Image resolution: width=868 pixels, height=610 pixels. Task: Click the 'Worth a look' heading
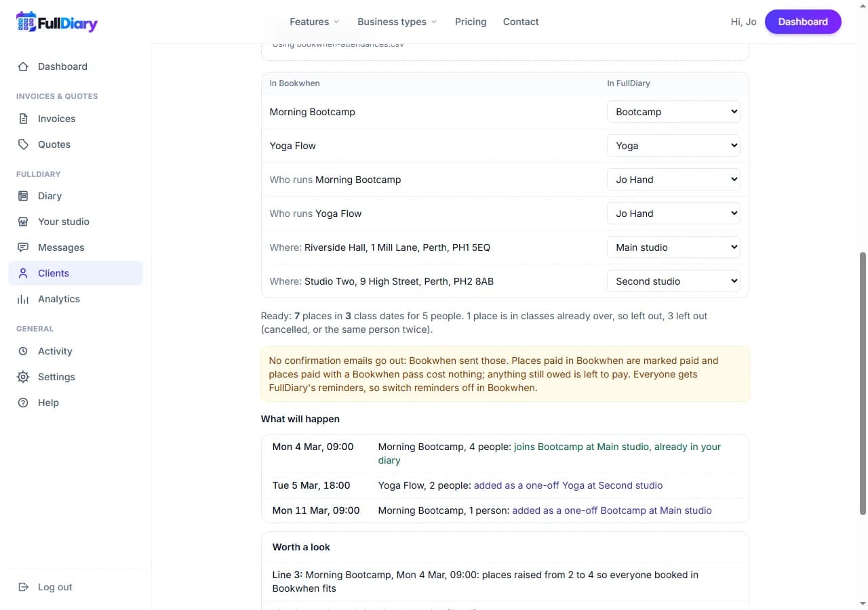tap(301, 547)
